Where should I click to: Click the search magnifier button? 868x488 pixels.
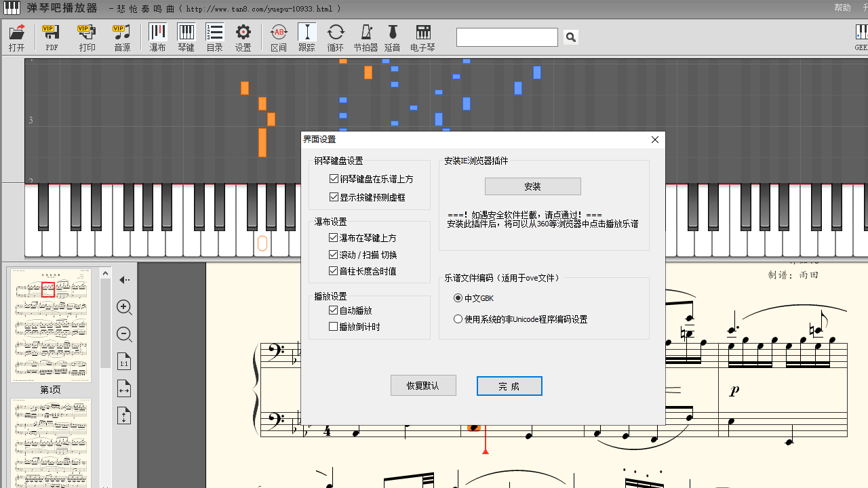[x=571, y=37]
